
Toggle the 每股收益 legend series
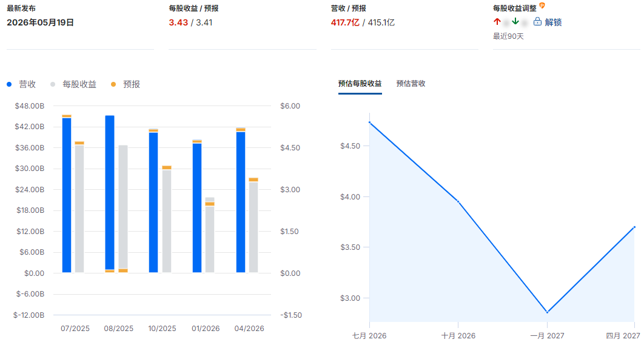coord(73,84)
